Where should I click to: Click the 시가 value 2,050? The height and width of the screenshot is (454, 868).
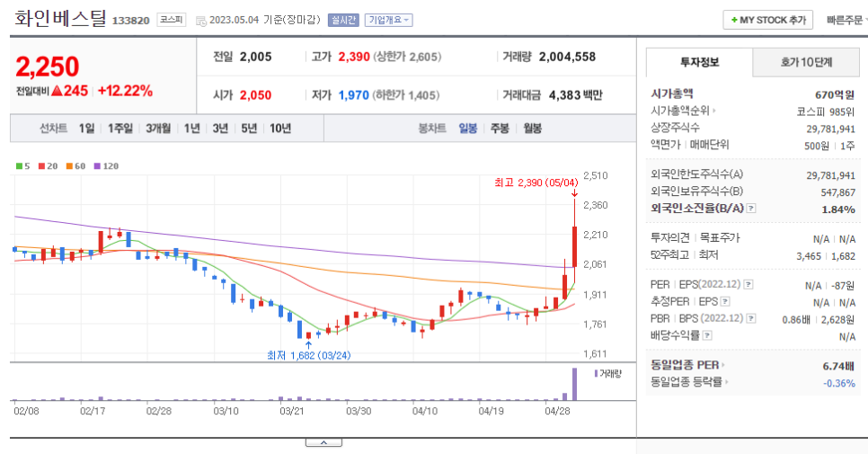(256, 95)
